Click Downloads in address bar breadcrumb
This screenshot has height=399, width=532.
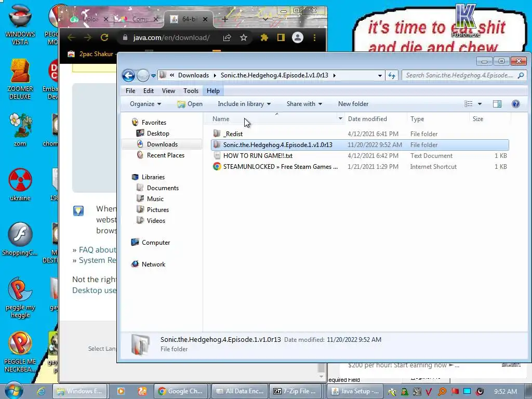tap(193, 75)
